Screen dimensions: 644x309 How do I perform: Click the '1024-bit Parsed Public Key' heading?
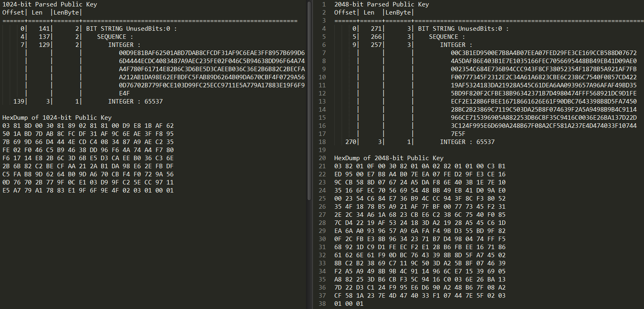[50, 4]
